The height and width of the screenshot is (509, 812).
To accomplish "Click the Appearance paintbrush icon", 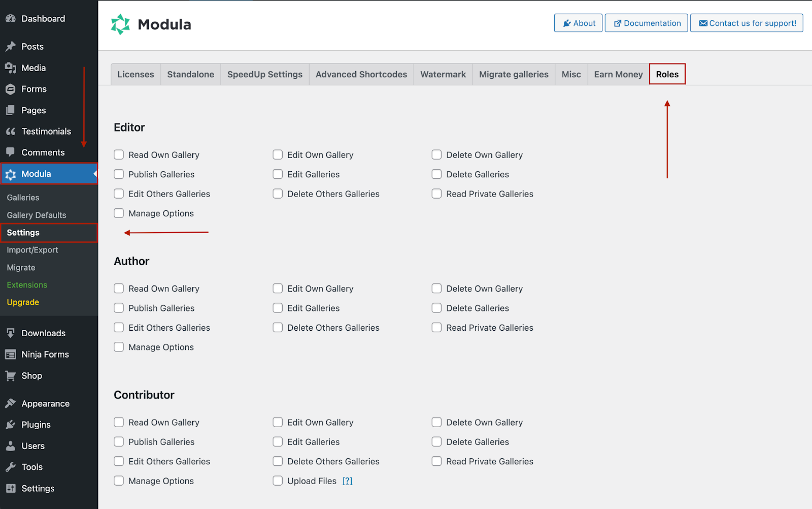I will tap(11, 404).
